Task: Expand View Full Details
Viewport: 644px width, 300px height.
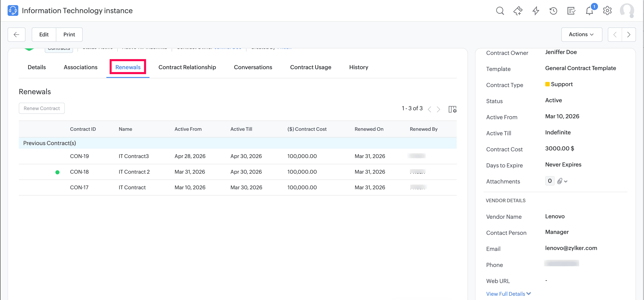Action: [509, 294]
